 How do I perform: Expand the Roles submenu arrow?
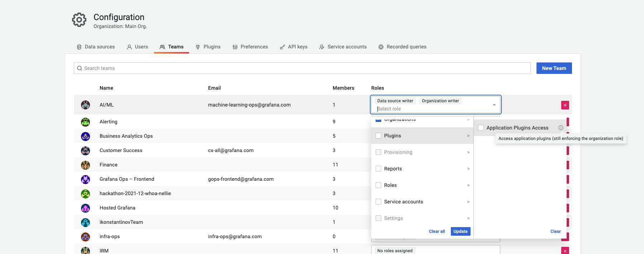pyautogui.click(x=468, y=185)
